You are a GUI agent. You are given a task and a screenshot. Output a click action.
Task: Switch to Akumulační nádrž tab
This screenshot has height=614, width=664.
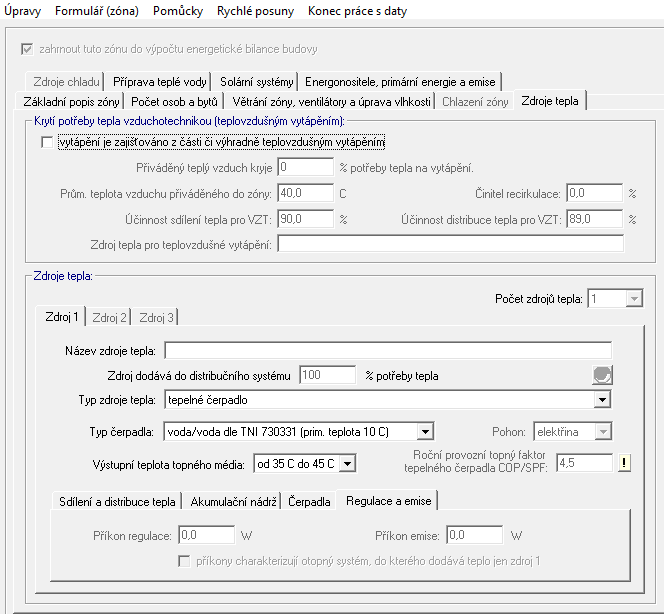[233, 502]
